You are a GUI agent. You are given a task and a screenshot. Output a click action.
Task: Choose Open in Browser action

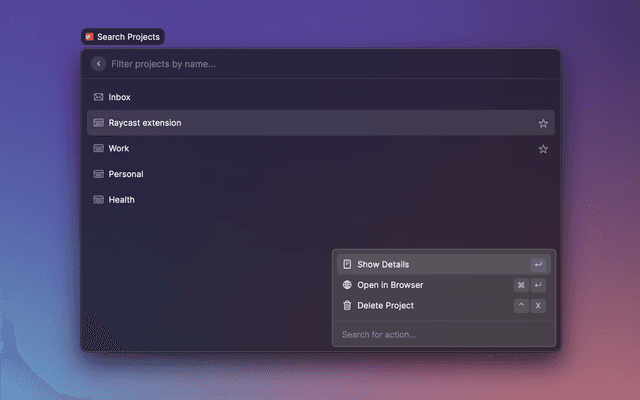pos(420,285)
